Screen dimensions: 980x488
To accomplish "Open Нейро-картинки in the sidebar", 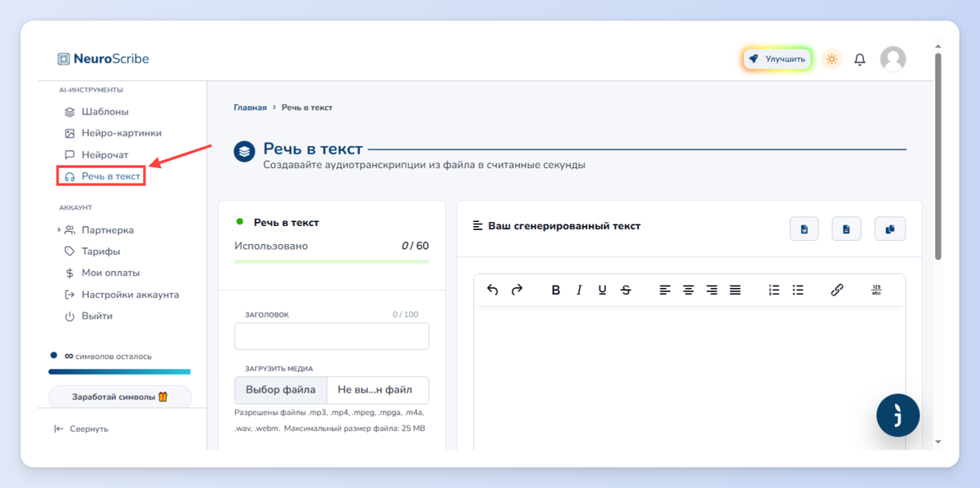I will point(113,133).
